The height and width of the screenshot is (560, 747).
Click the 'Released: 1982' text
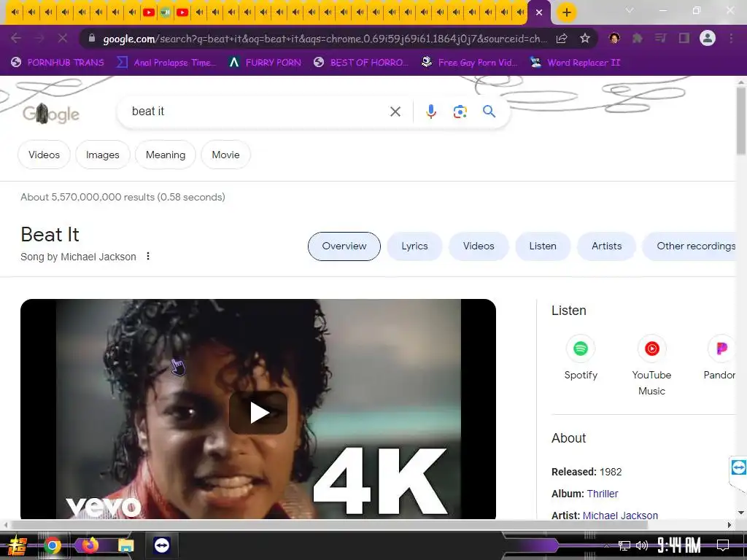point(587,472)
